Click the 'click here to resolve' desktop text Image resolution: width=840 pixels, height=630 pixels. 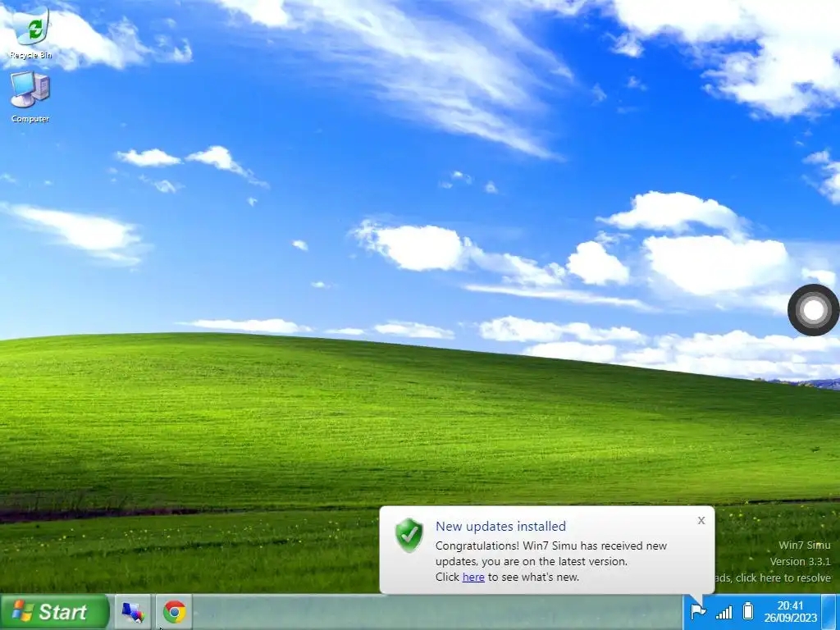coord(783,577)
